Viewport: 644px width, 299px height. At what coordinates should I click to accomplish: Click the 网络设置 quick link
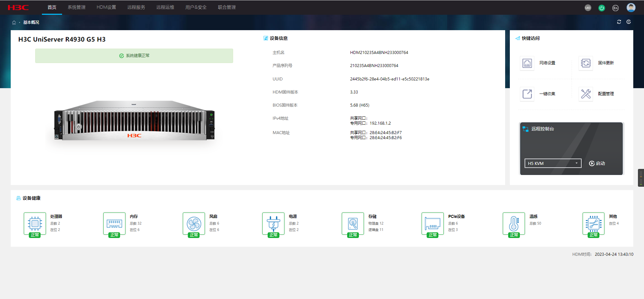(x=547, y=63)
